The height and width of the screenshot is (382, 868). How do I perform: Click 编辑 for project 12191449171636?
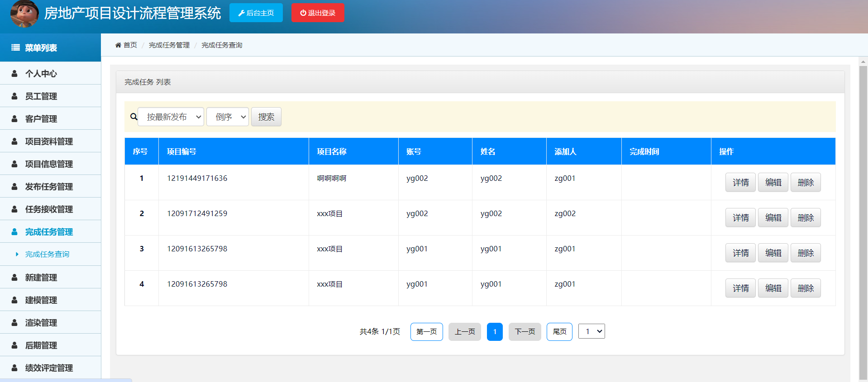coord(773,182)
